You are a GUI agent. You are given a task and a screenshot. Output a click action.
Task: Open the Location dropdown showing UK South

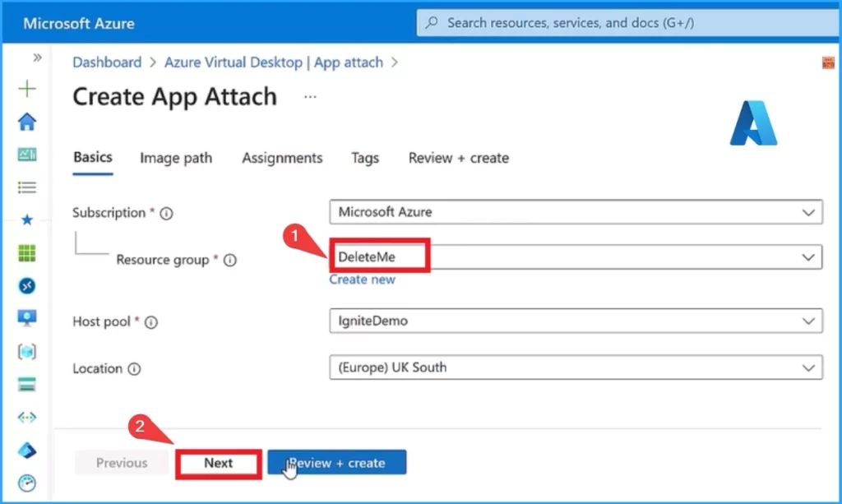[x=576, y=368]
